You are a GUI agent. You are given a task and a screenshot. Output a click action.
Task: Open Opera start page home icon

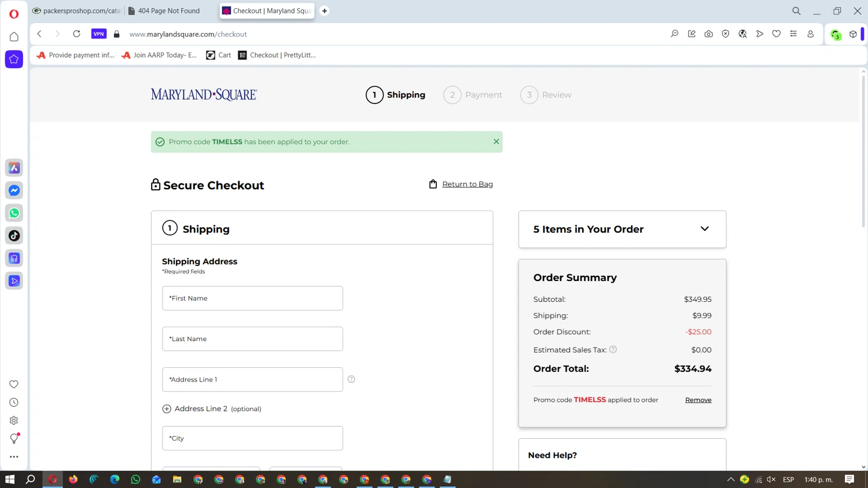(x=14, y=37)
